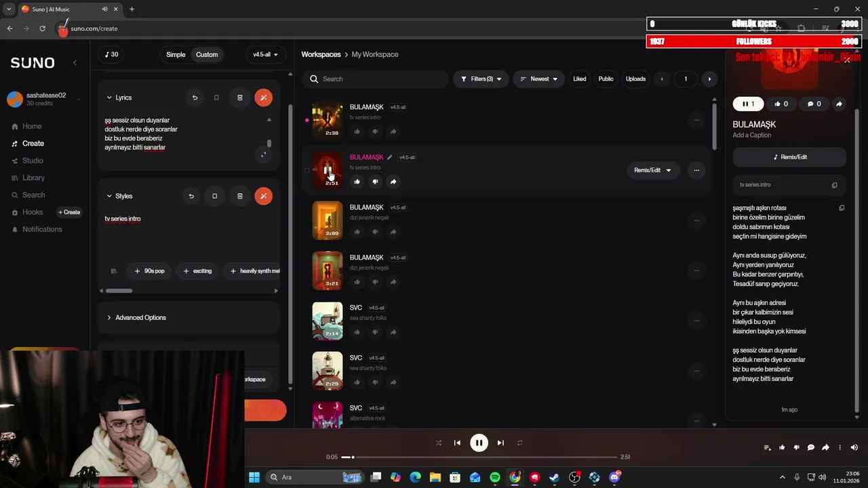
Task: Click the song list vertical scrollbar
Action: [x=714, y=127]
